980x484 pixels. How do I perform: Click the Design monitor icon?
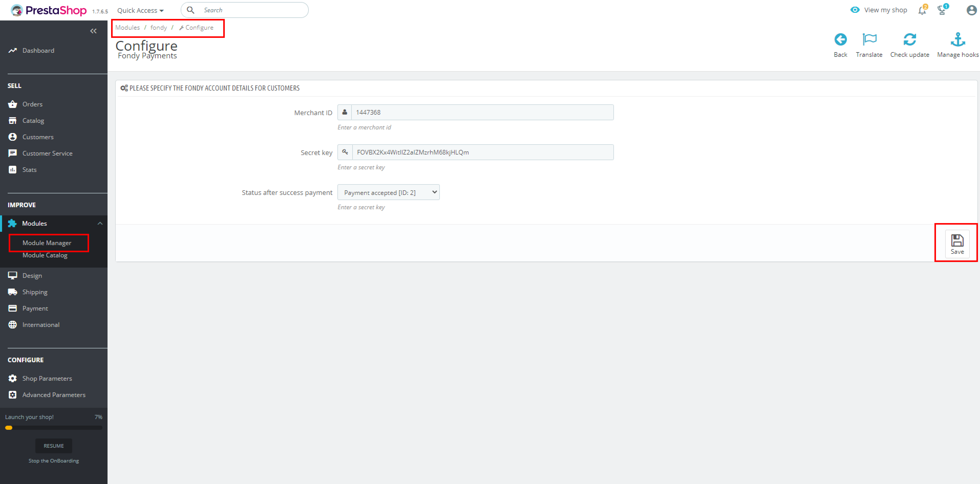13,275
